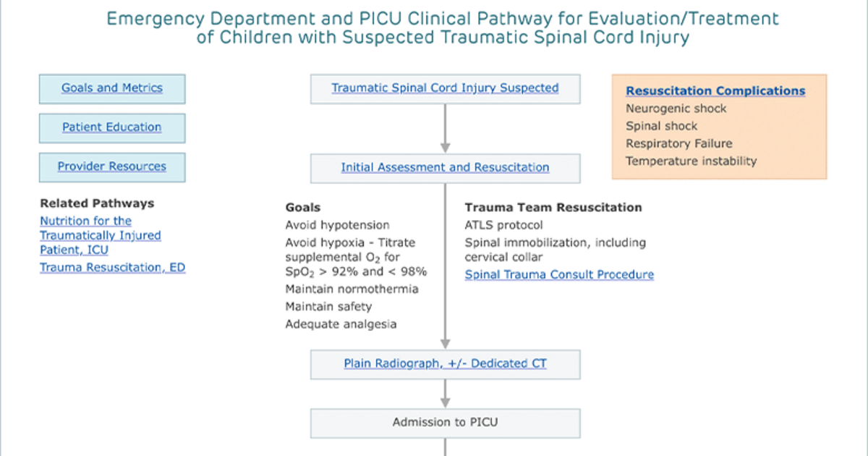Follow the Nutrition for the Traumatically Injured Patient link

(101, 235)
